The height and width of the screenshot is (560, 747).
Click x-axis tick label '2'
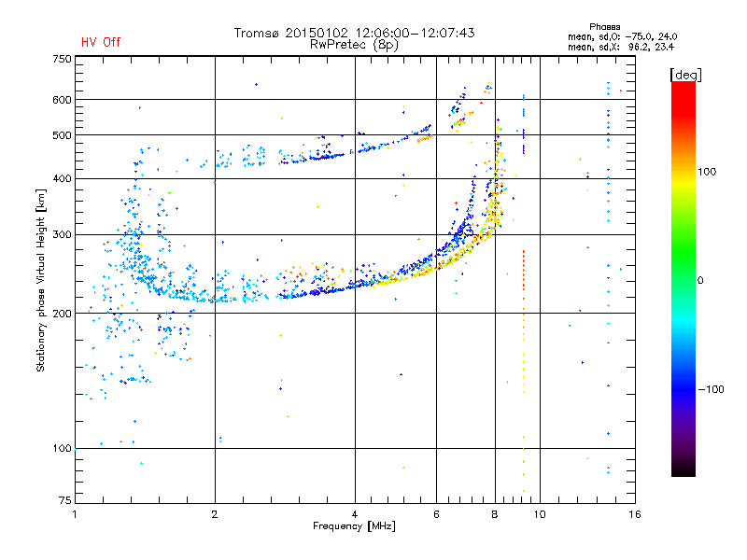click(x=215, y=514)
